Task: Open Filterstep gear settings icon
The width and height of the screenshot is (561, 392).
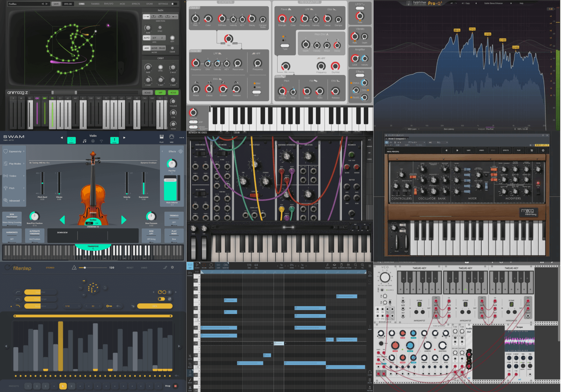Action: [x=172, y=267]
